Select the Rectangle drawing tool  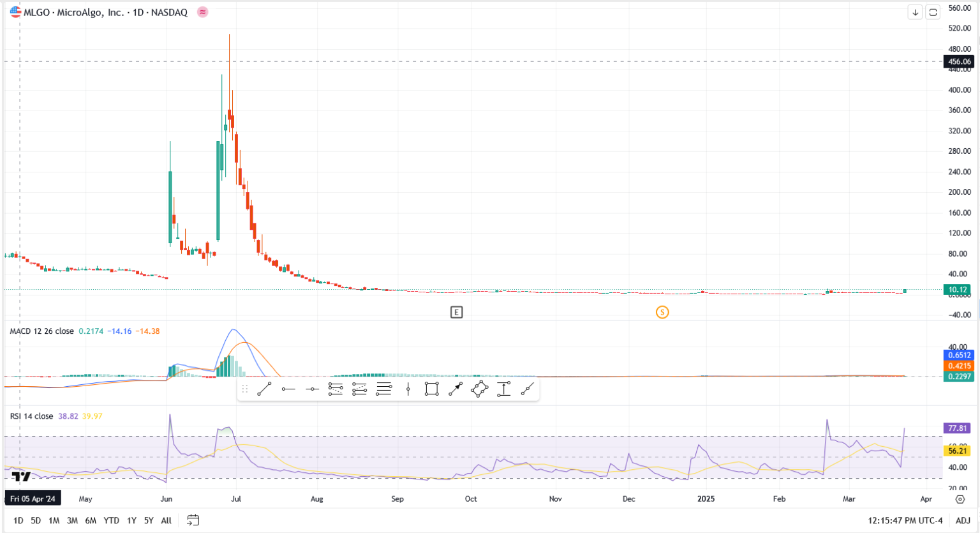433,387
